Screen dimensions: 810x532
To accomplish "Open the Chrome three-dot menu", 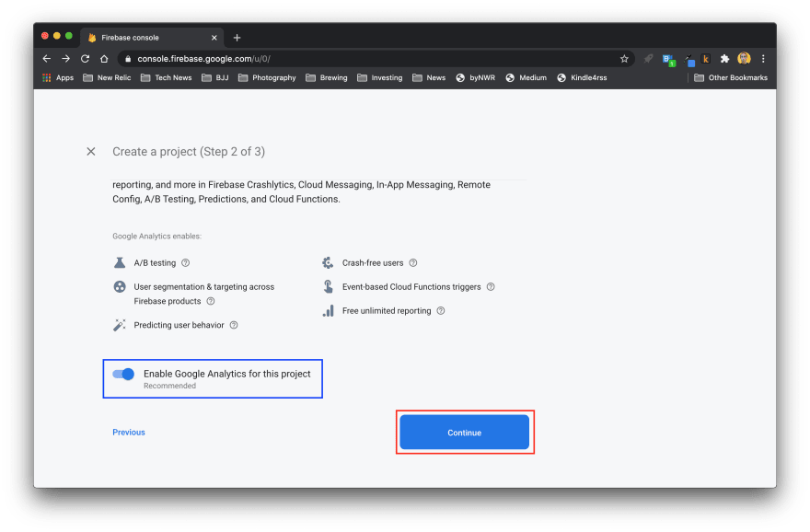I will [x=762, y=59].
